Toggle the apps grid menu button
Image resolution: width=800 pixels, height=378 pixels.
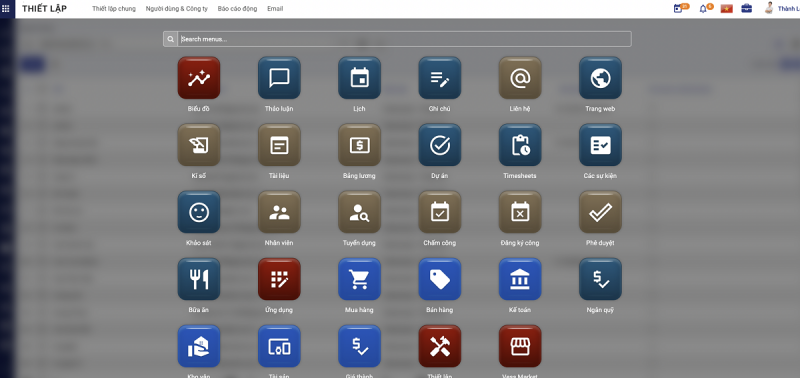pyautogui.click(x=6, y=9)
